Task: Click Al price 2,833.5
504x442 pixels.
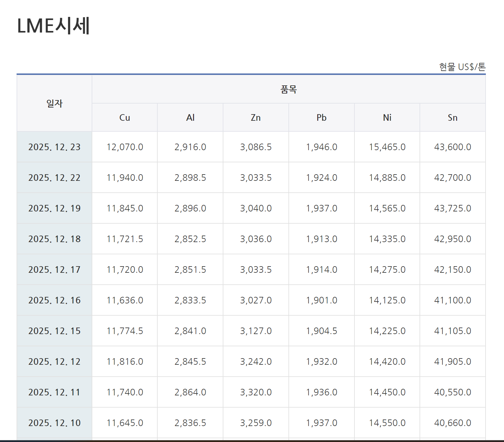Action: pyautogui.click(x=190, y=300)
